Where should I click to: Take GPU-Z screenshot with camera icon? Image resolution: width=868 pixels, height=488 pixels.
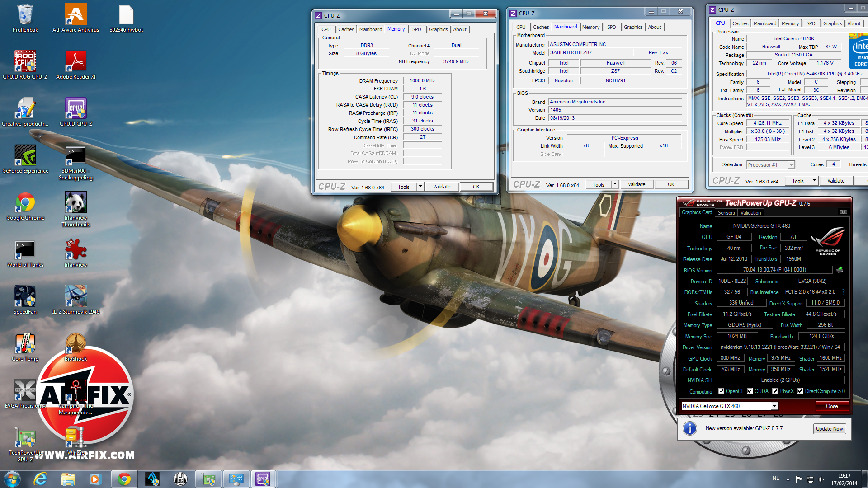[843, 212]
